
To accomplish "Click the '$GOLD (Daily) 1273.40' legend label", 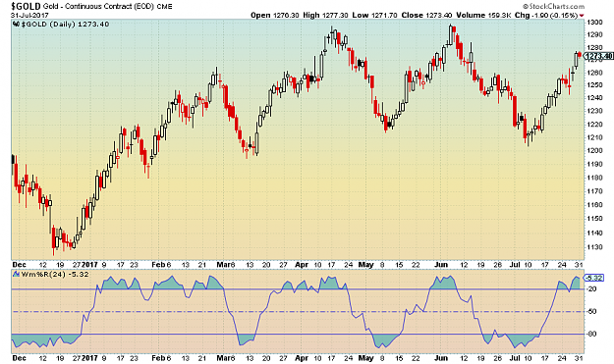I will (x=65, y=25).
